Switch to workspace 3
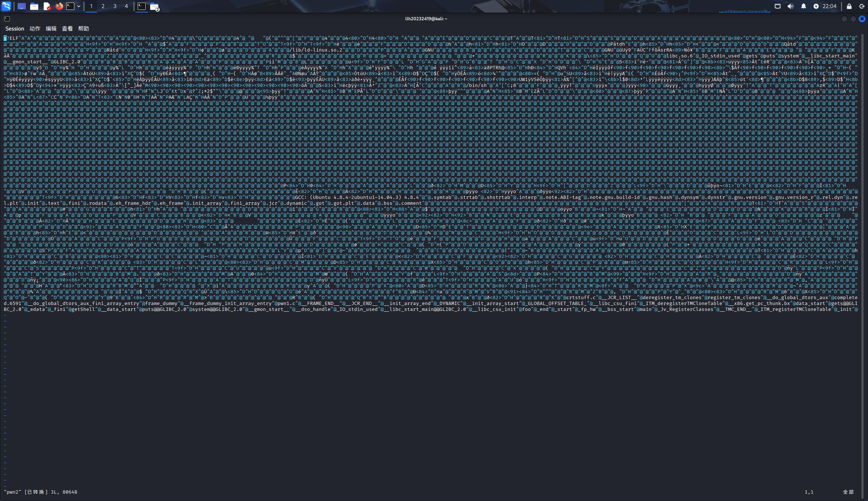 pyautogui.click(x=114, y=6)
